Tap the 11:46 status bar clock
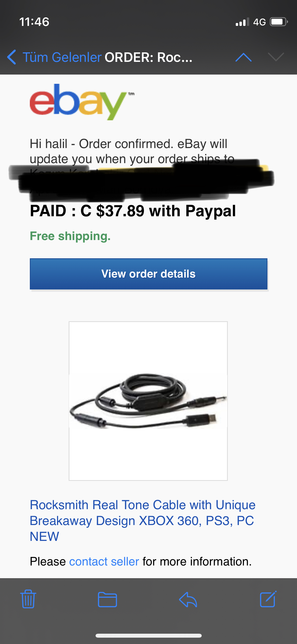The width and height of the screenshot is (297, 644). (34, 22)
